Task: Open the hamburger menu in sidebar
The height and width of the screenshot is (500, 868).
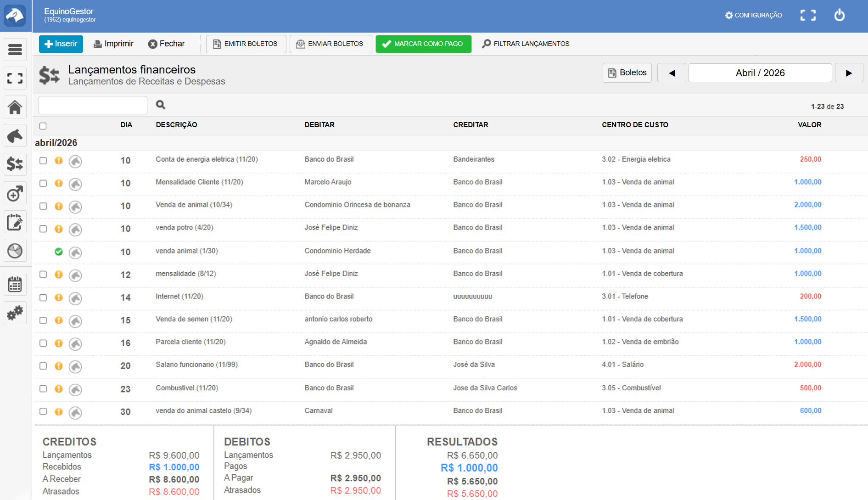Action: point(15,50)
